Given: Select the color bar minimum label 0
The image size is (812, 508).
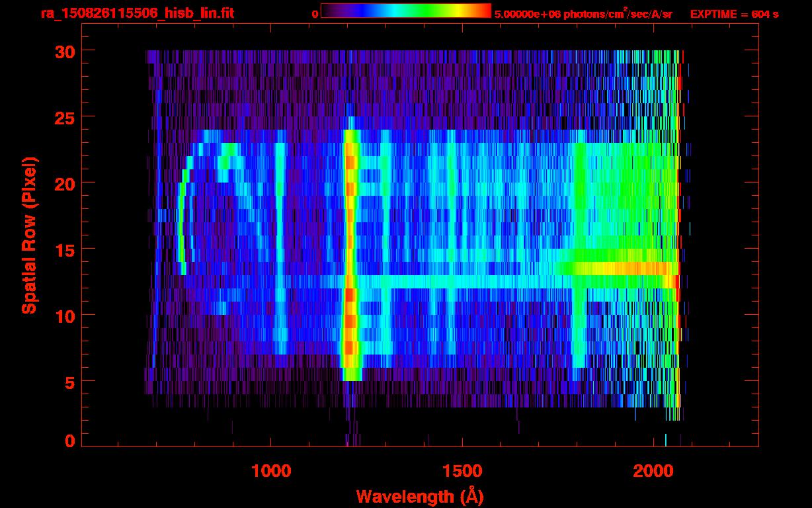Looking at the screenshot, I should coord(315,14).
